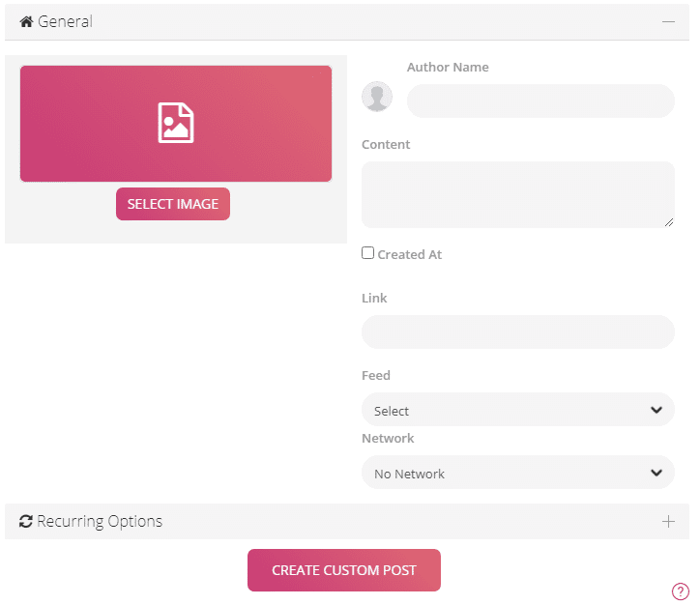Click inside the Content text area
700x605 pixels.
pyautogui.click(x=517, y=194)
